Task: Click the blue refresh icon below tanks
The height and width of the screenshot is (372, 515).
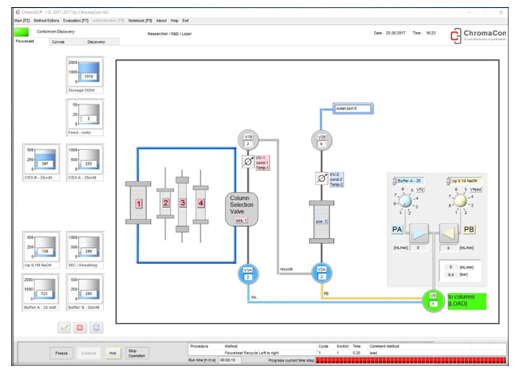Action: 96,328
